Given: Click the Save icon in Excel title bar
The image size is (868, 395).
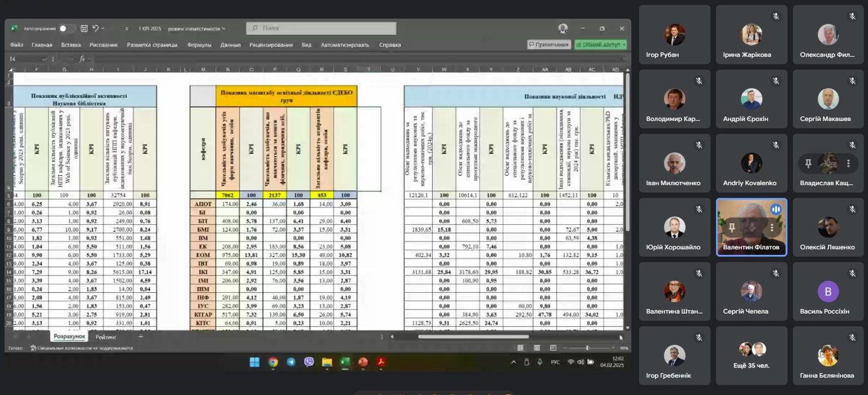Looking at the screenshot, I should [x=84, y=28].
